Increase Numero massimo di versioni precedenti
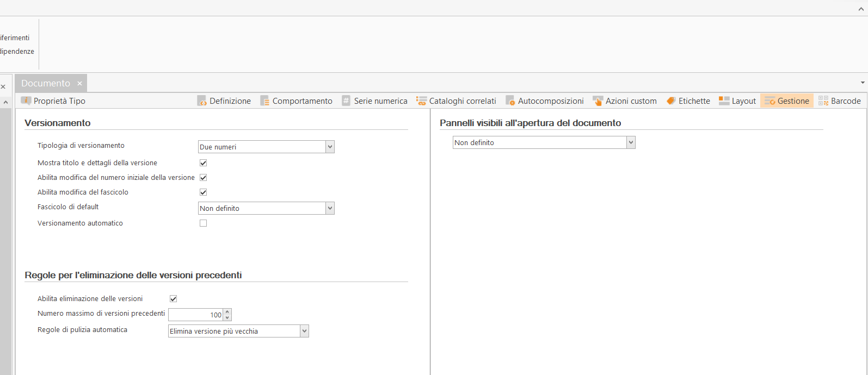This screenshot has width=868, height=375. pyautogui.click(x=227, y=312)
